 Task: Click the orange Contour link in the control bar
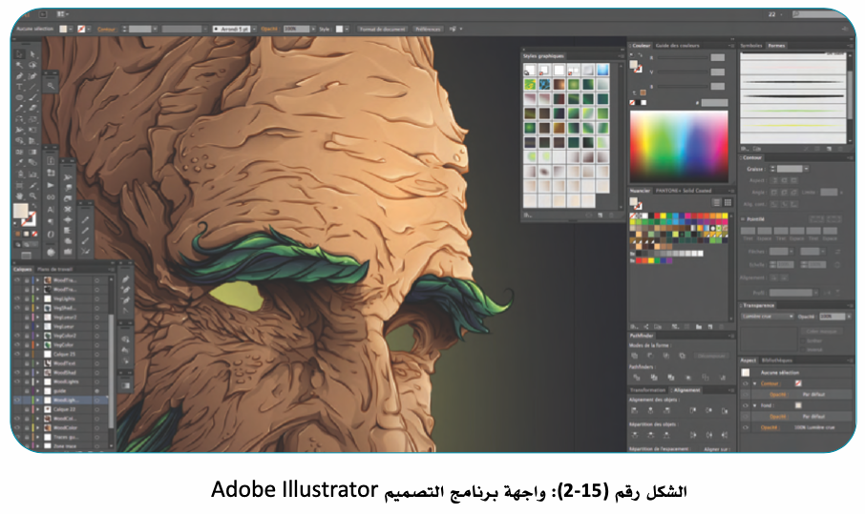[106, 29]
